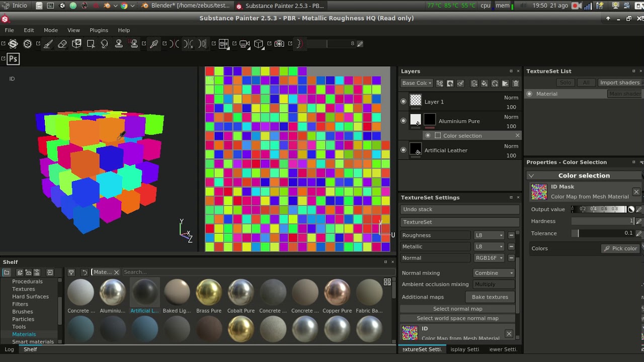Toggle shelf folder view icon

[x=7, y=273]
